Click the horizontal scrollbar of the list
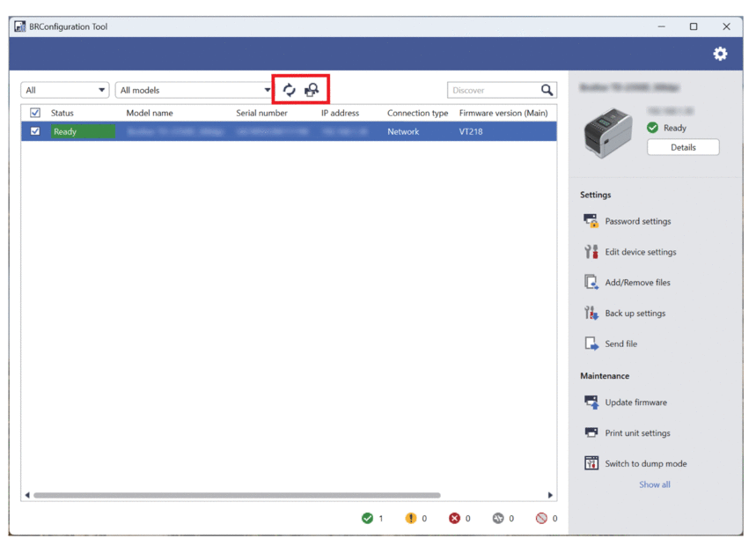Image resolution: width=756 pixels, height=554 pixels. click(x=236, y=495)
